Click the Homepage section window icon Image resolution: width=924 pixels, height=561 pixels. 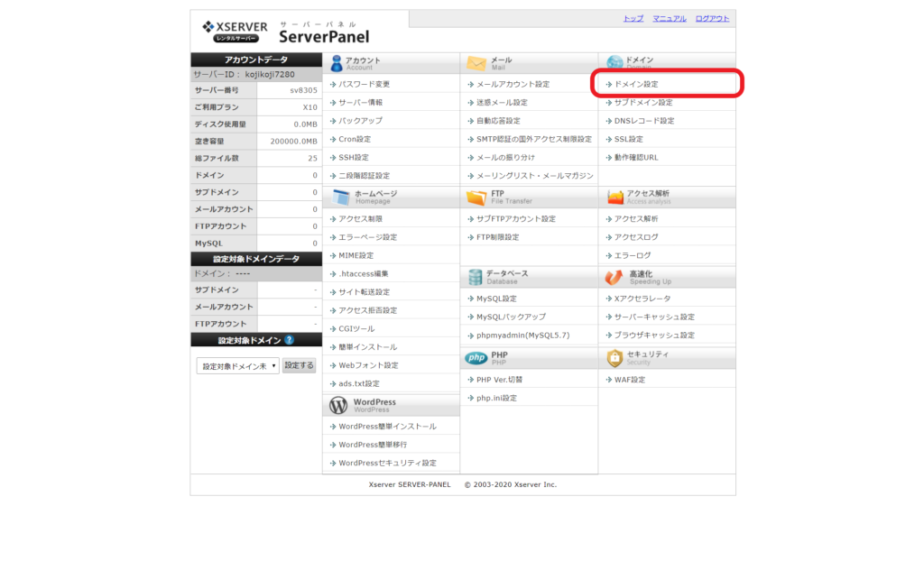(x=340, y=197)
